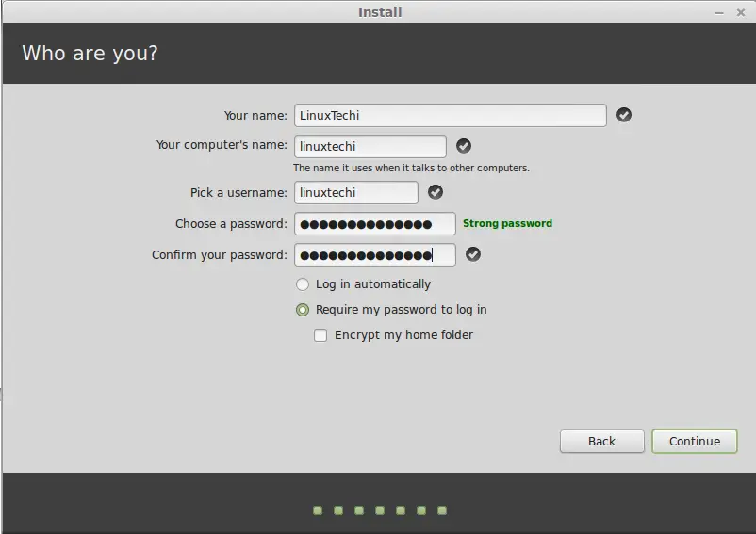Screen dimensions: 756x534
Task: Click the checkmark icon next to computer's name
Action: [464, 146]
